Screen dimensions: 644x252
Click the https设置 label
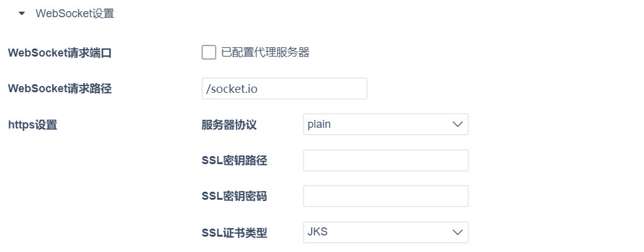click(33, 125)
